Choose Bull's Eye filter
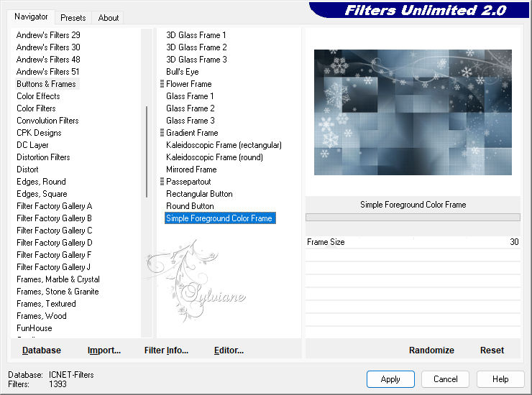Image resolution: width=532 pixels, height=395 pixels. [x=182, y=72]
